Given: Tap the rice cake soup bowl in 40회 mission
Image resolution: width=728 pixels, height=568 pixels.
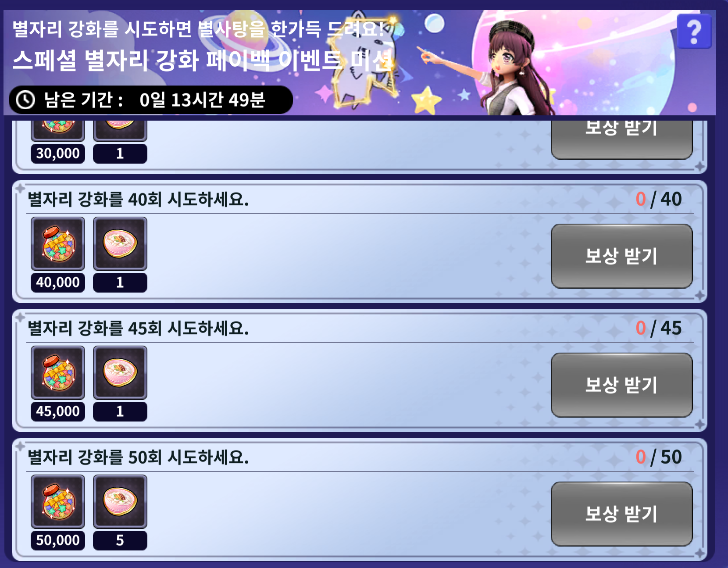Looking at the screenshot, I should (120, 243).
